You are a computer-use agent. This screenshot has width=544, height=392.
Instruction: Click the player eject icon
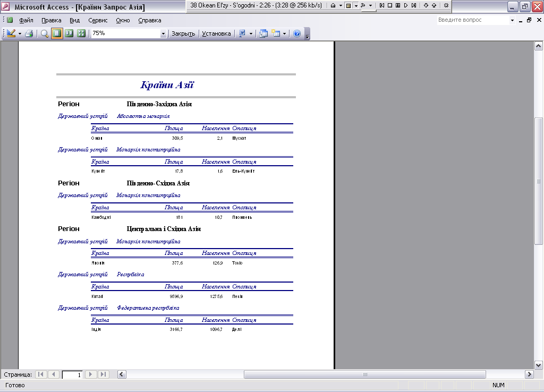click(333, 5)
